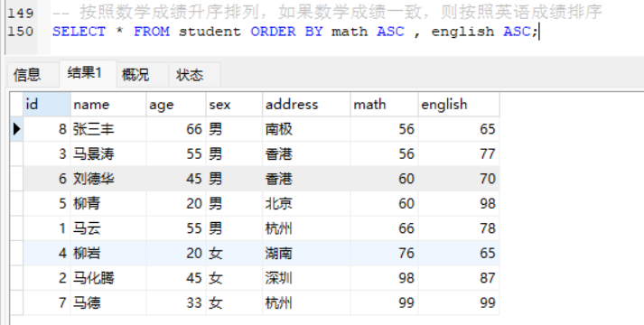Click english score 87 in 马化腾 row
The width and height of the screenshot is (644, 325).
tap(459, 278)
